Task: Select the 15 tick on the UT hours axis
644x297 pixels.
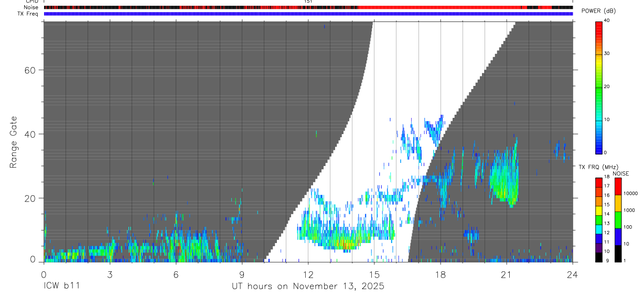Action: click(x=374, y=274)
